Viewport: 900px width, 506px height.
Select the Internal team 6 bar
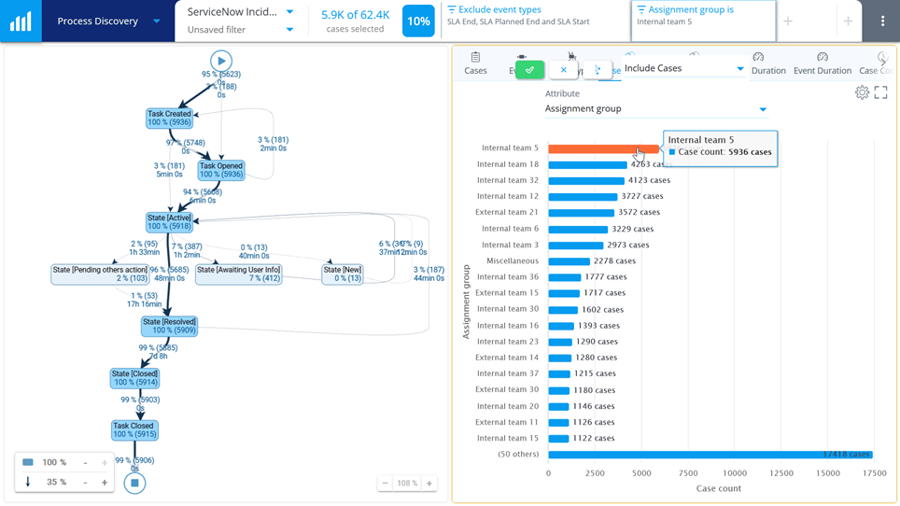click(578, 229)
